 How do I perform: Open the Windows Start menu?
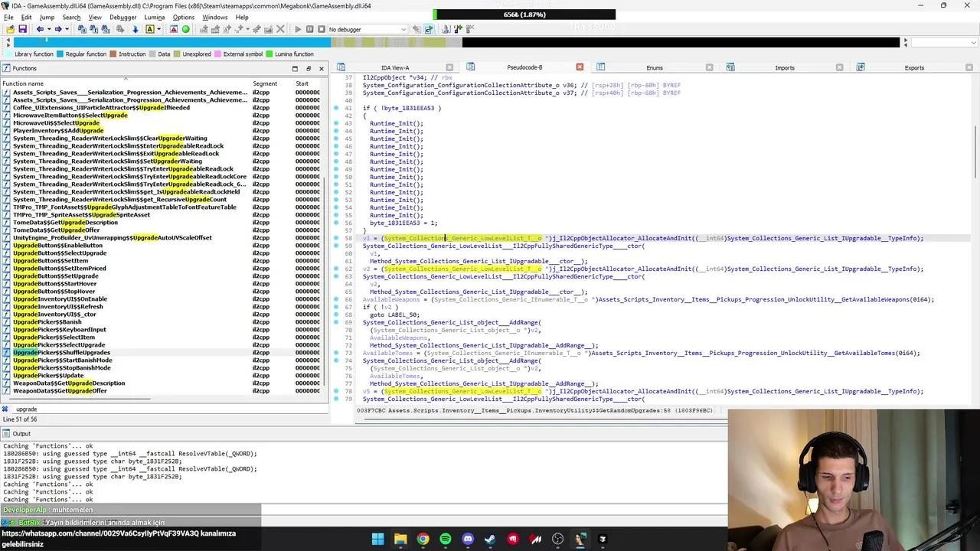tap(377, 539)
